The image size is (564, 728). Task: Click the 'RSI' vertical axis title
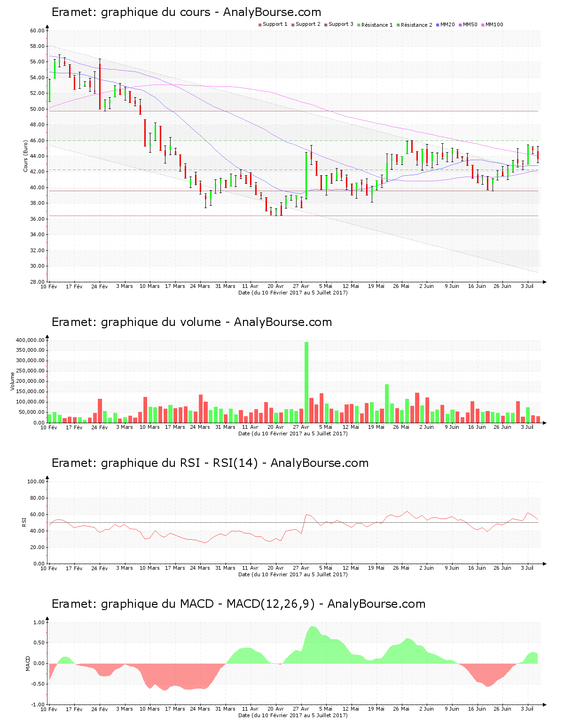(x=24, y=522)
